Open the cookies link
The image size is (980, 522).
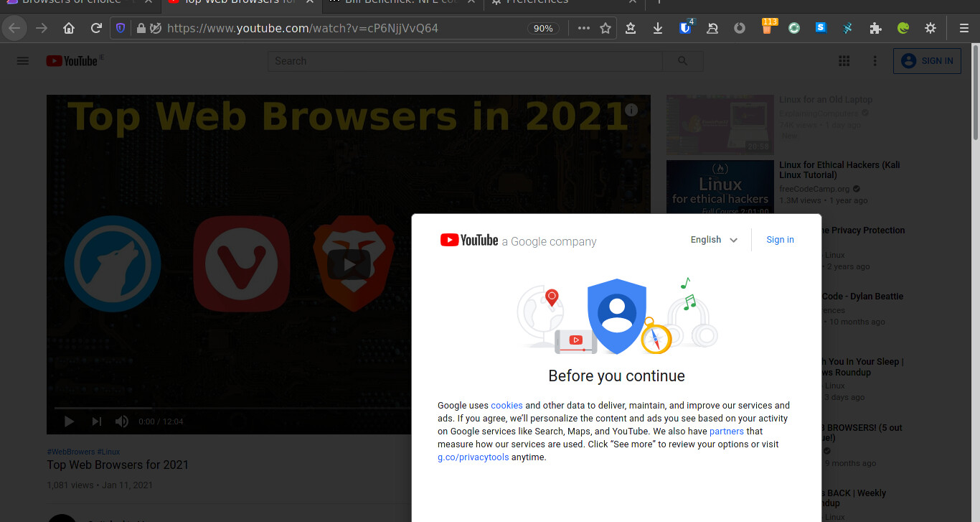[x=507, y=406]
